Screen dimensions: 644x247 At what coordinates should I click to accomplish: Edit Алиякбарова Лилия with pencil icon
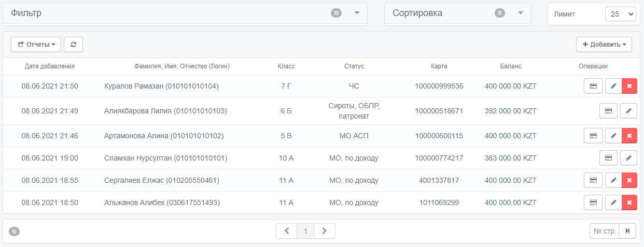(628, 111)
